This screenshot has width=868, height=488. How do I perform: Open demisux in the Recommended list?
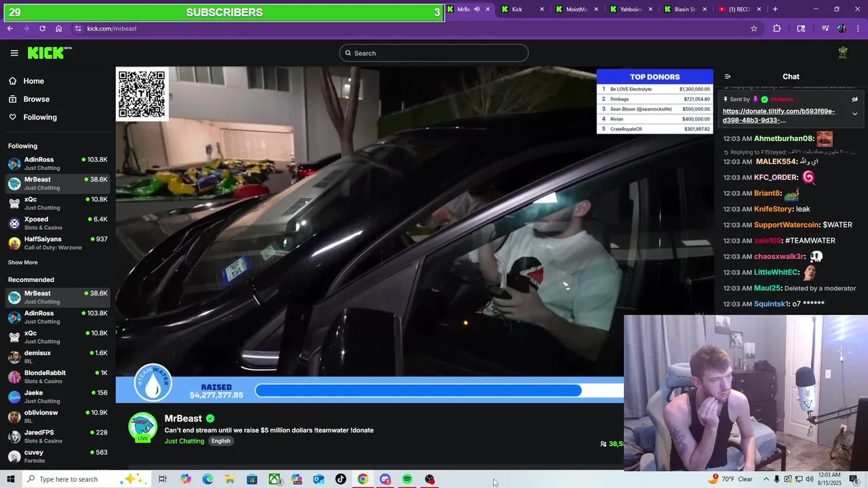click(58, 357)
